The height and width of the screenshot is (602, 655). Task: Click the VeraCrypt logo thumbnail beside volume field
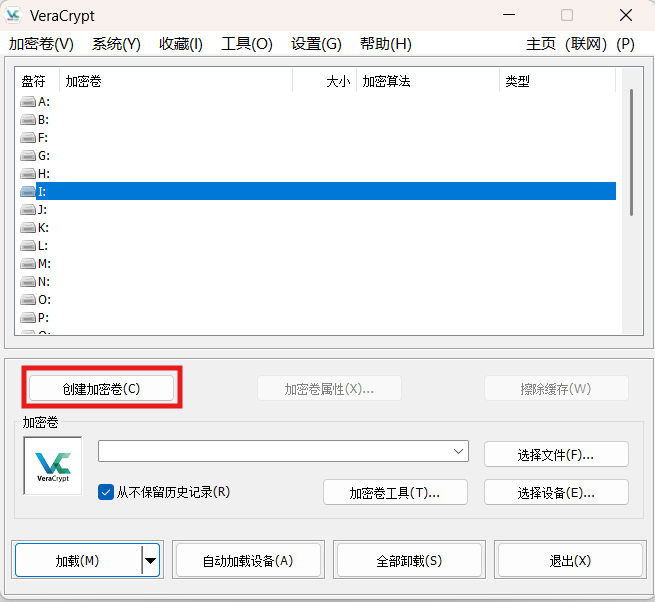(x=53, y=465)
